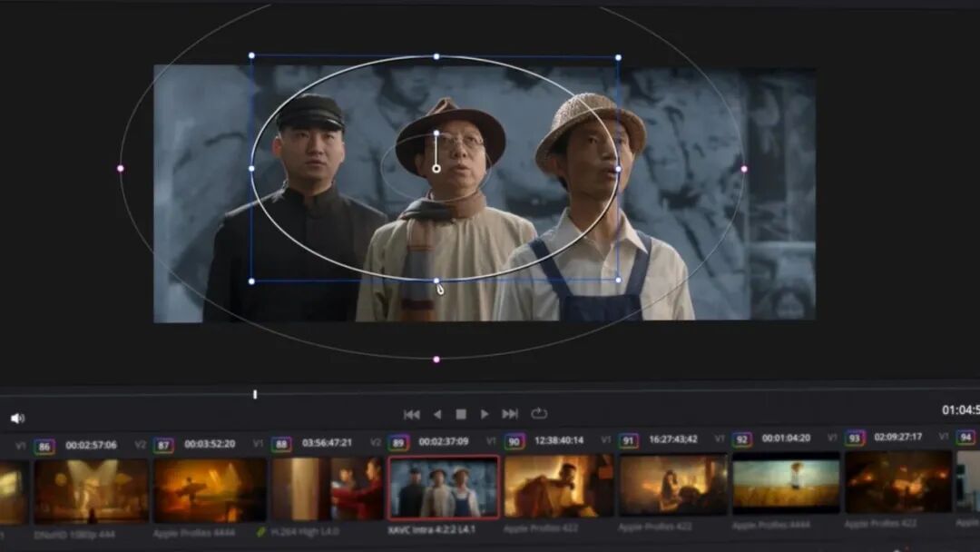Click the pink softness handle at bottom
The width and height of the screenshot is (980, 552).
[x=436, y=360]
